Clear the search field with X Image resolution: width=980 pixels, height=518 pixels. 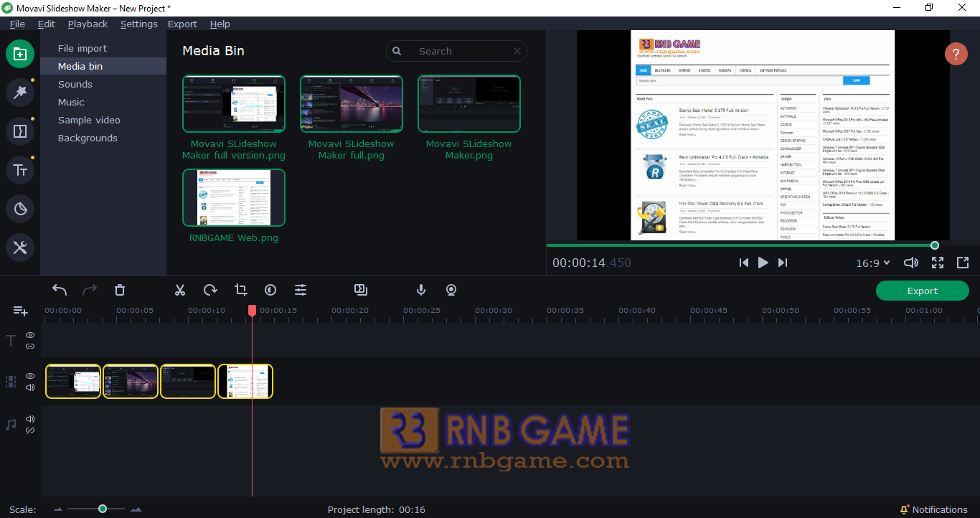517,51
